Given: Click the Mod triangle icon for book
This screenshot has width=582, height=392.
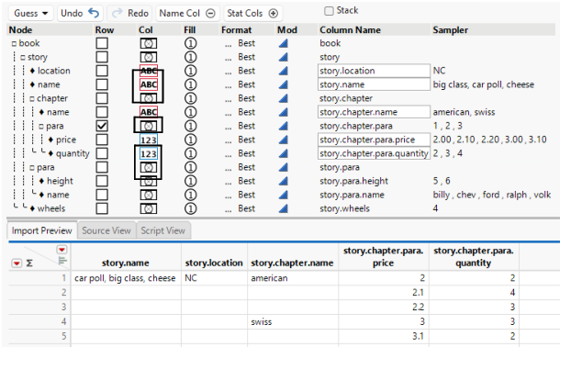Looking at the screenshot, I should point(284,43).
